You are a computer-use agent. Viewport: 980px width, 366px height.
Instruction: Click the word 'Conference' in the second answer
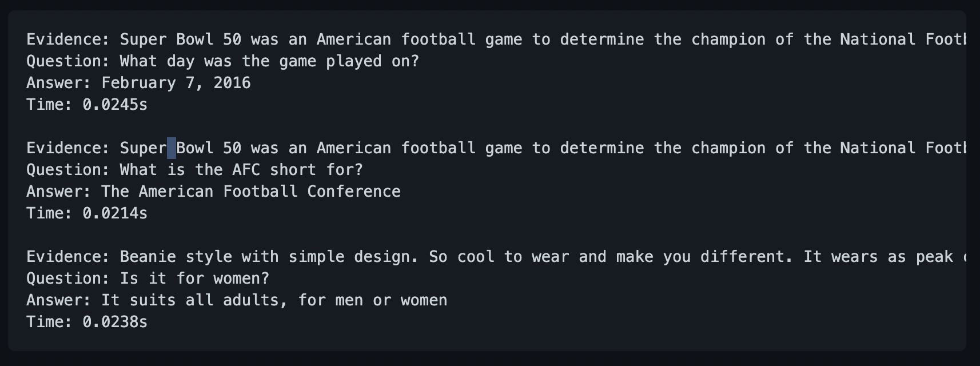coord(354,192)
